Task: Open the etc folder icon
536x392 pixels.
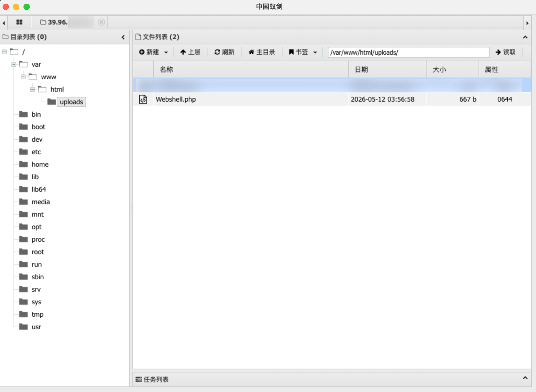Action: tap(23, 152)
